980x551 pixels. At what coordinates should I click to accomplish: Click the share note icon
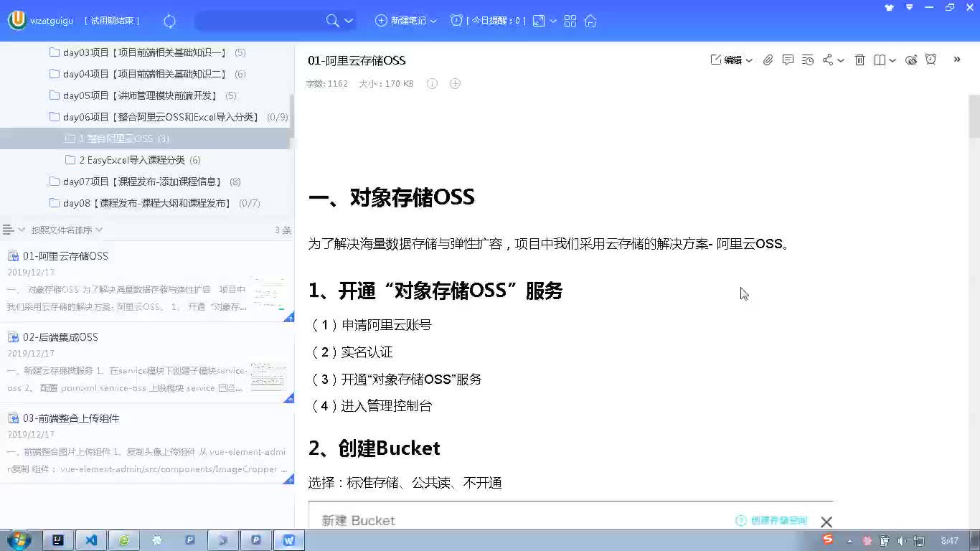point(828,60)
